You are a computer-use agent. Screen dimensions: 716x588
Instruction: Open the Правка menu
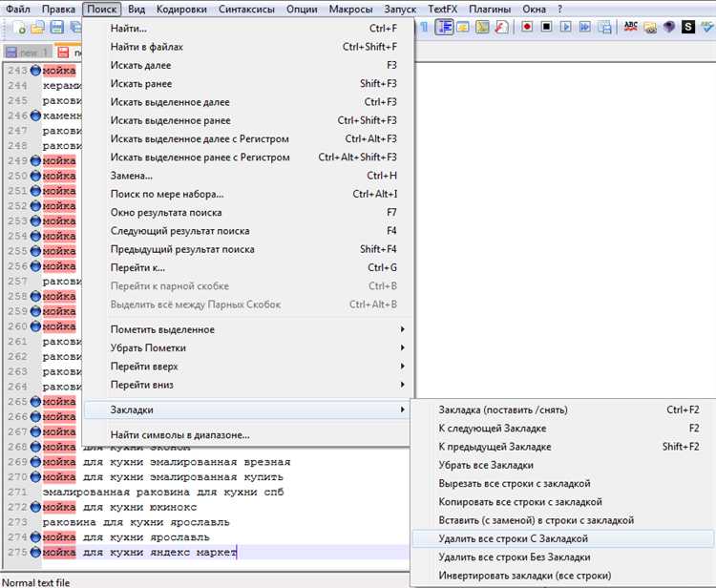[58, 10]
